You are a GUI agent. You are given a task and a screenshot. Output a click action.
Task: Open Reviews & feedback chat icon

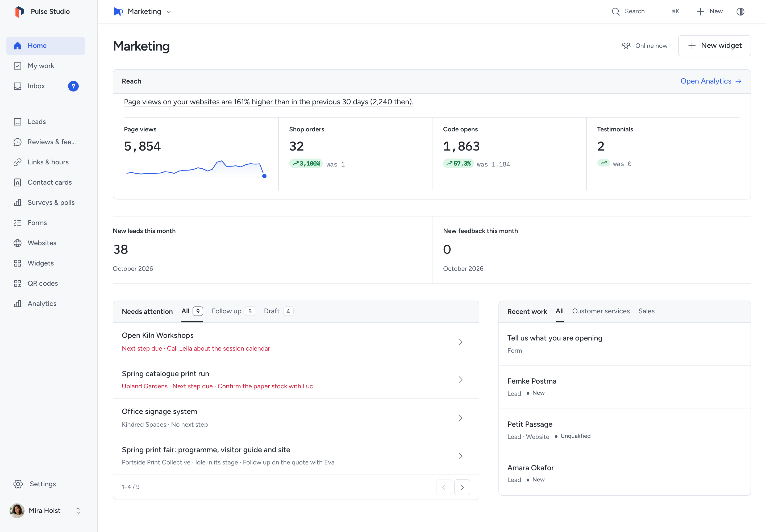[x=18, y=142]
